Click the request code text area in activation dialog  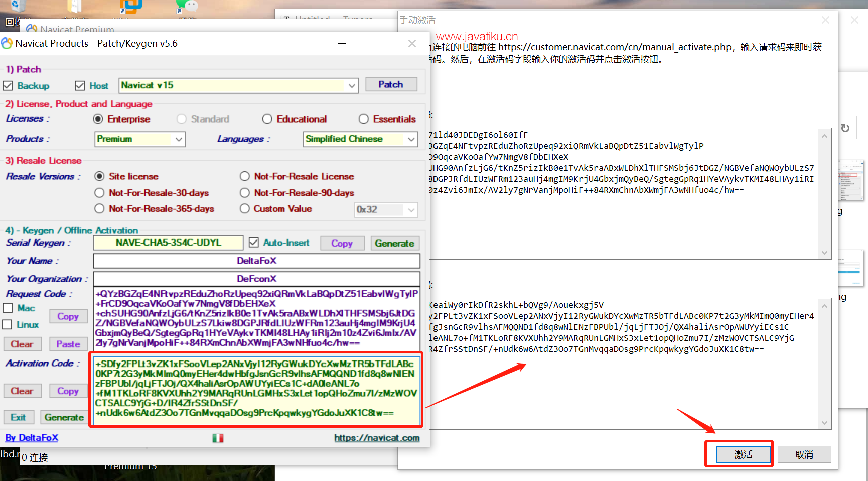pos(623,193)
